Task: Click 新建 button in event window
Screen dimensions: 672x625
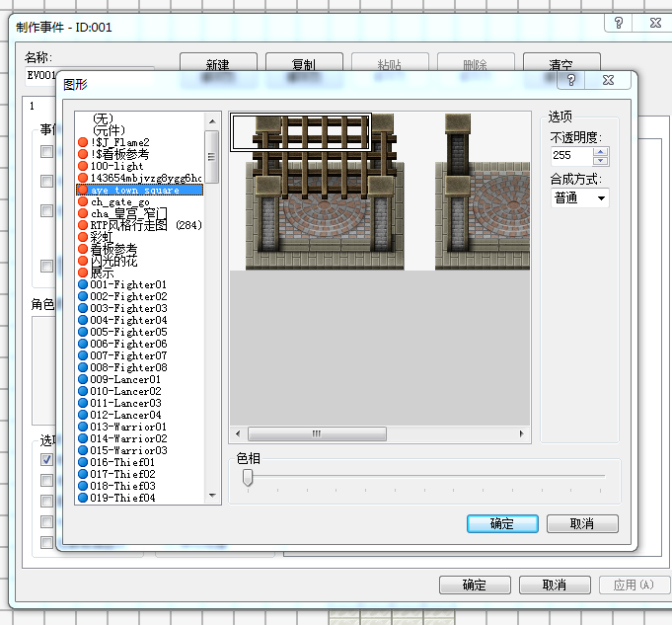Action: [218, 64]
